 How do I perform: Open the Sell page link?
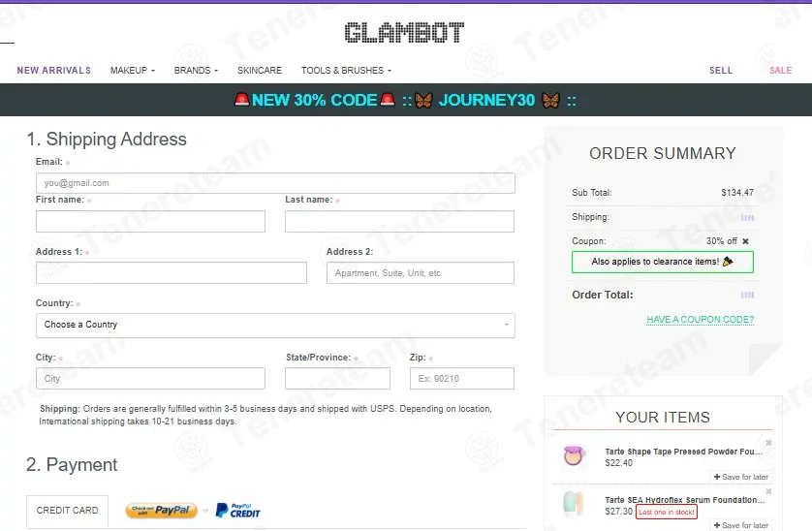721,71
